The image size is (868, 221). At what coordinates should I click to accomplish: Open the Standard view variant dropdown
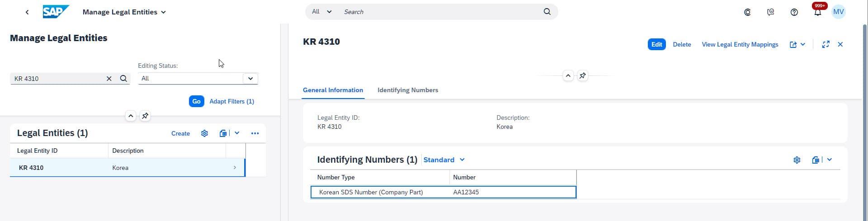pyautogui.click(x=444, y=160)
